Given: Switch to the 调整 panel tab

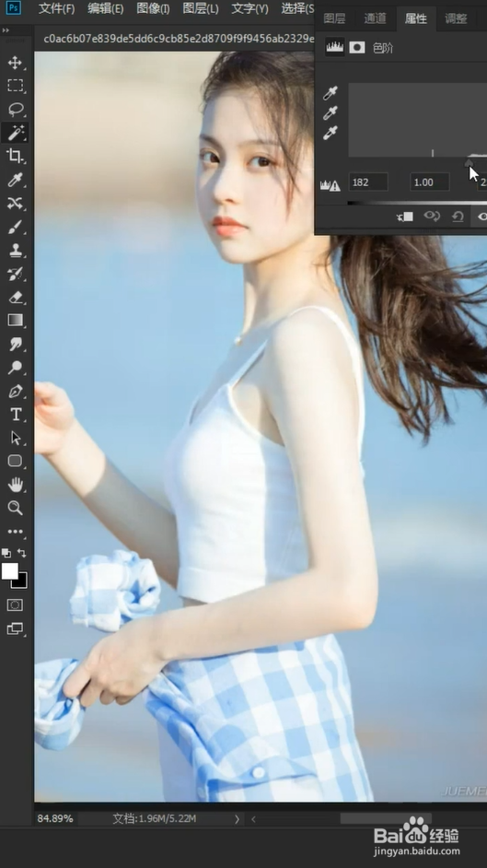Looking at the screenshot, I should pyautogui.click(x=456, y=18).
